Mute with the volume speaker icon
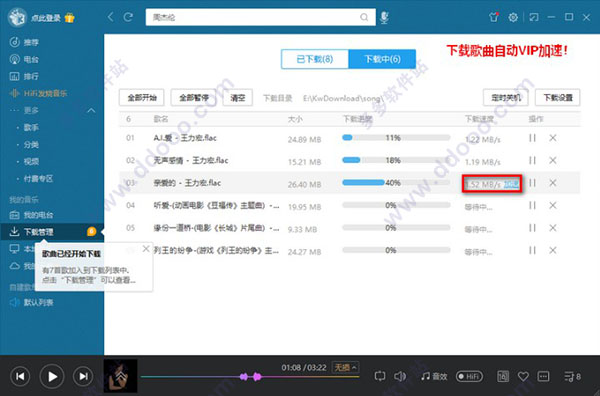The height and width of the screenshot is (396, 600). 400,376
